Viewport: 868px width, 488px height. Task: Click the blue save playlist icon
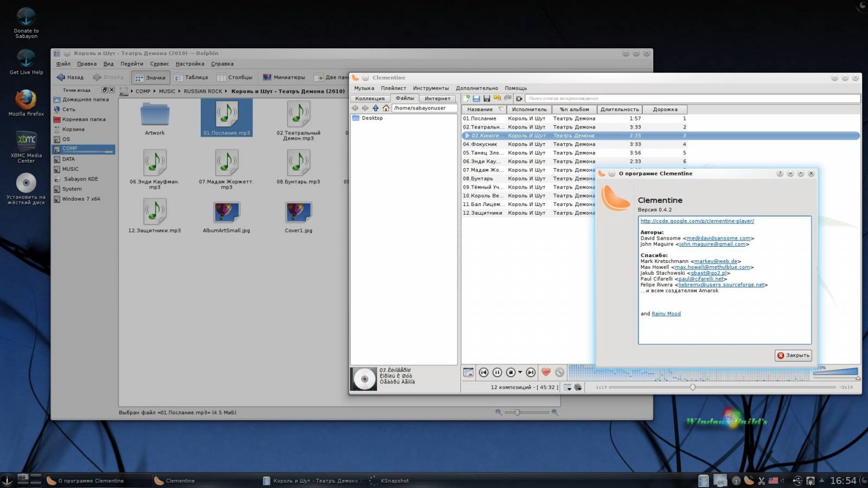click(x=476, y=98)
